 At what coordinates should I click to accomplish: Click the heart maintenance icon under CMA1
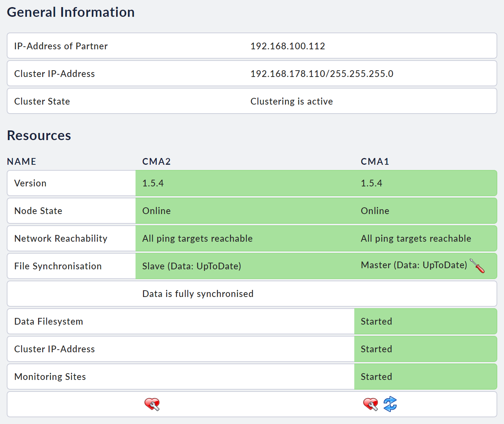370,404
